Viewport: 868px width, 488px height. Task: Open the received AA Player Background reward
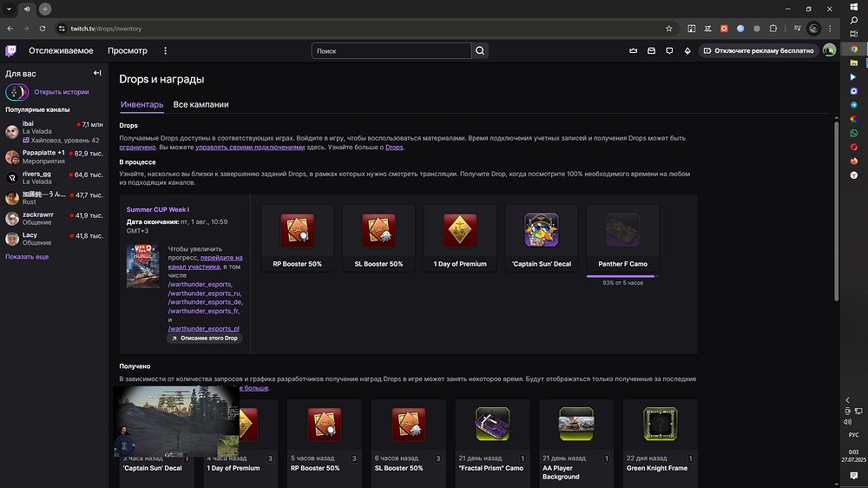tap(576, 424)
